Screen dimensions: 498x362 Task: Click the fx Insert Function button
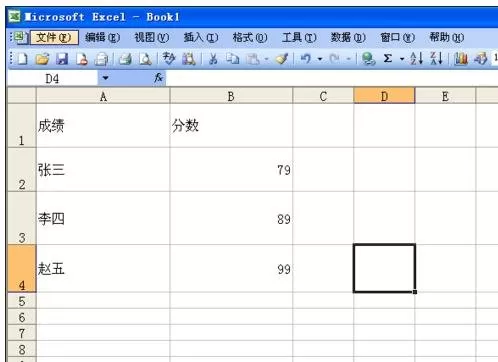coord(158,78)
